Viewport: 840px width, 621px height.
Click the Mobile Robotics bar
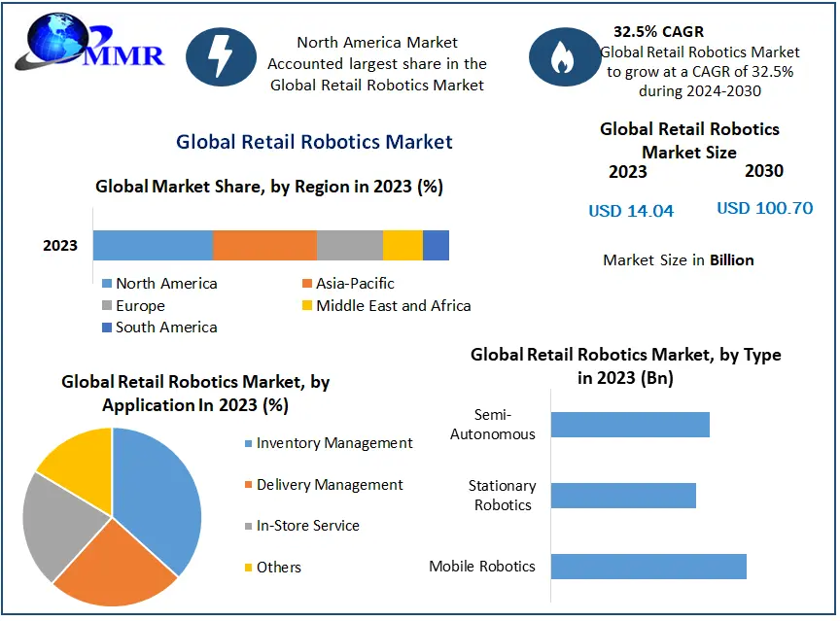click(648, 567)
